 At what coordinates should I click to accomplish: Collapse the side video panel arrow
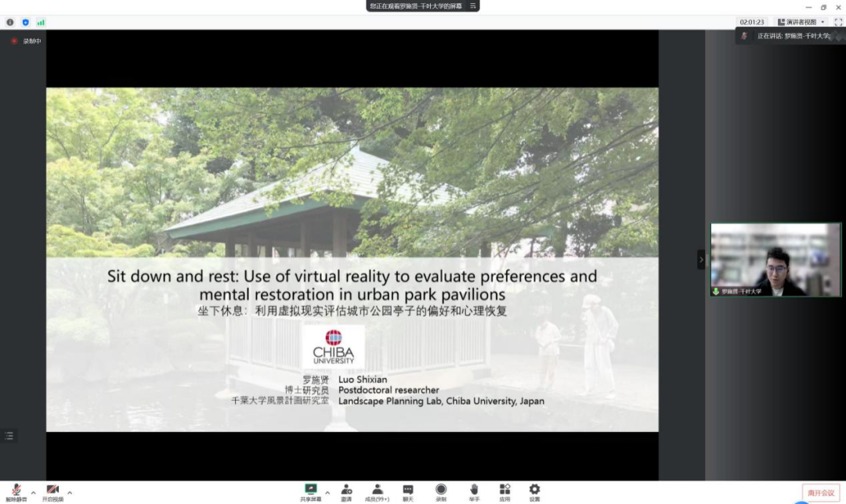click(x=701, y=260)
